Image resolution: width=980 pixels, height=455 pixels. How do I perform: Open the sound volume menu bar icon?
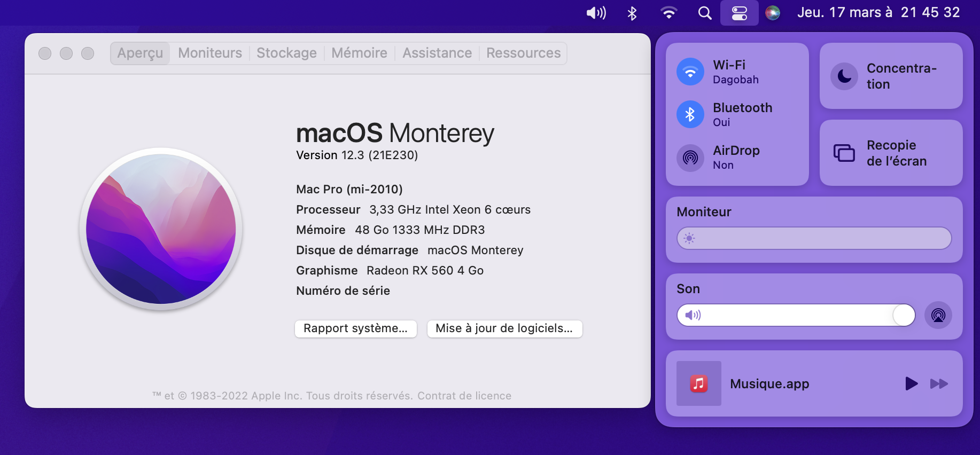coord(596,13)
